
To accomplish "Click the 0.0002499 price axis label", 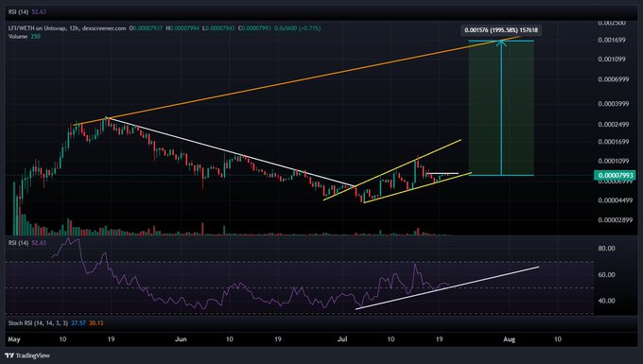I will (613, 124).
